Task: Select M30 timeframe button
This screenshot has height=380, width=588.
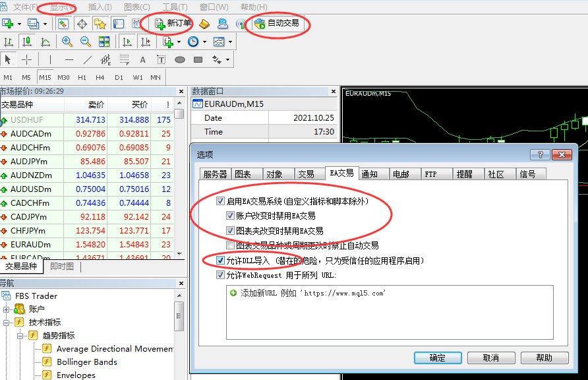Action: pos(63,77)
